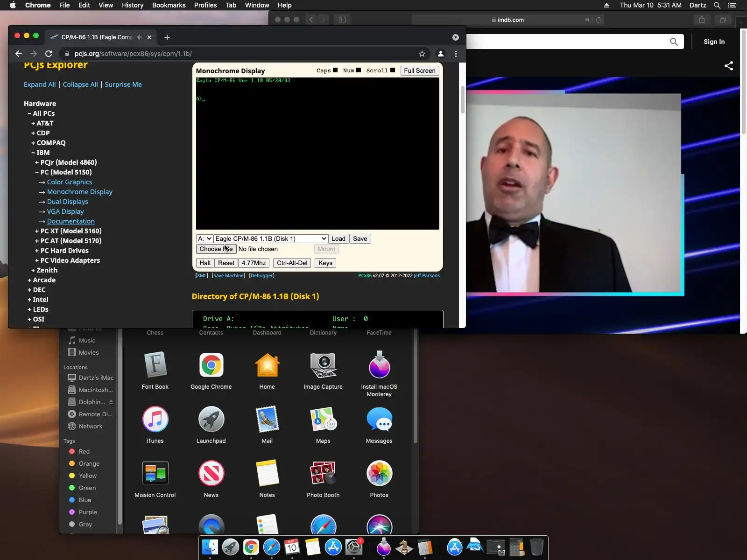Select the Purple tag in Finder sidebar

click(88, 512)
